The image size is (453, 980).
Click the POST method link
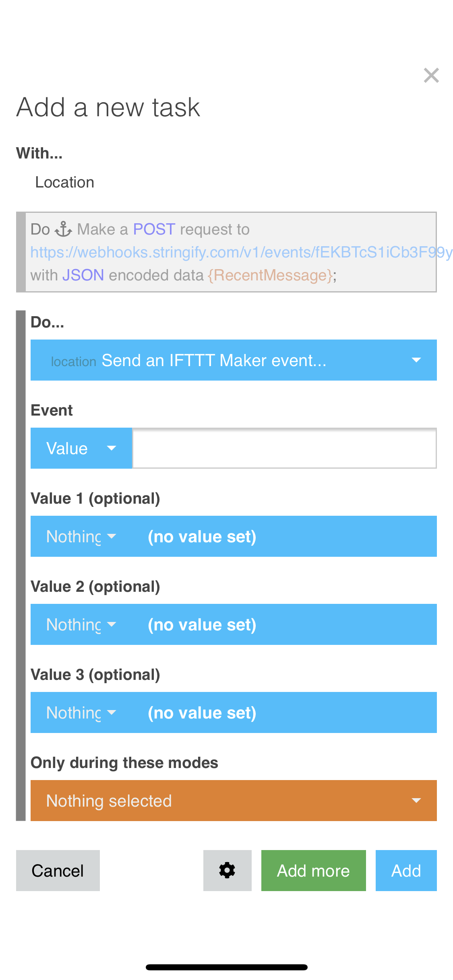pos(154,229)
